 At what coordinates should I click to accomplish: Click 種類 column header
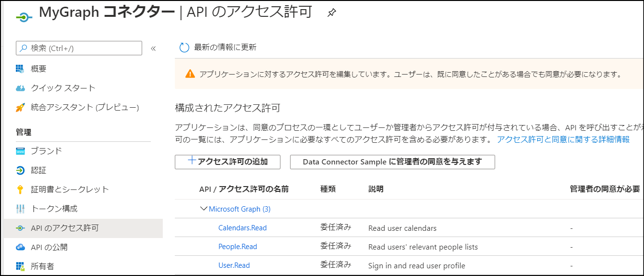pyautogui.click(x=328, y=189)
